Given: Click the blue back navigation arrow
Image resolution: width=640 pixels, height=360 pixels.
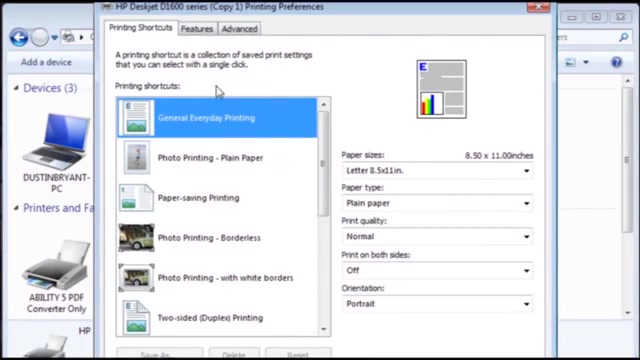Looking at the screenshot, I should point(19,38).
